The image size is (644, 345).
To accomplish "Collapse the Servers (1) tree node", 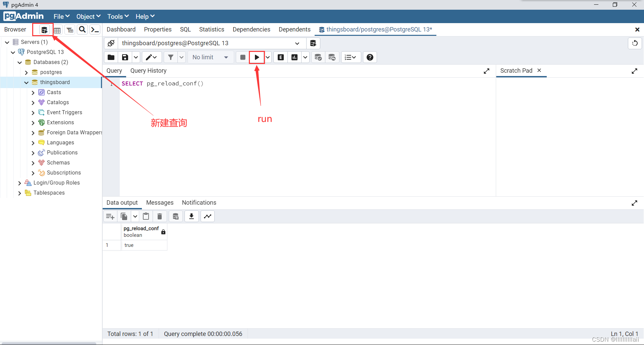I will 7,42.
